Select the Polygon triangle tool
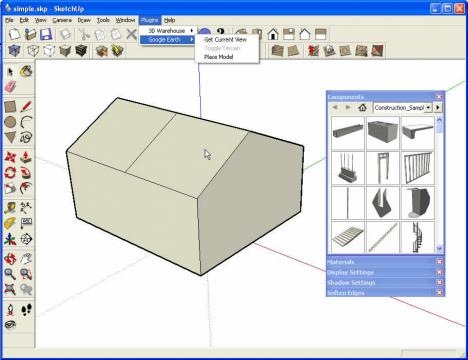This screenshot has width=468, height=360. pyautogui.click(x=10, y=137)
